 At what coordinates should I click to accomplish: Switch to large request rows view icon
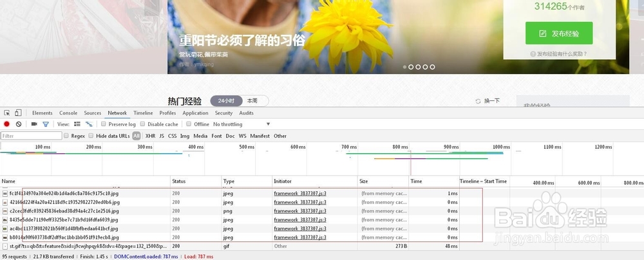(77, 124)
